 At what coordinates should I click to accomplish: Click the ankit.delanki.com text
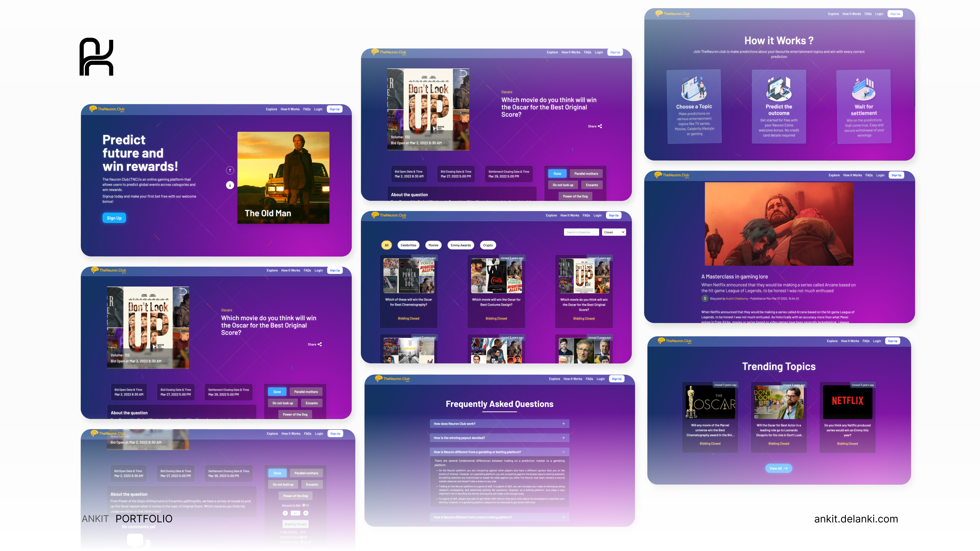pos(856,519)
